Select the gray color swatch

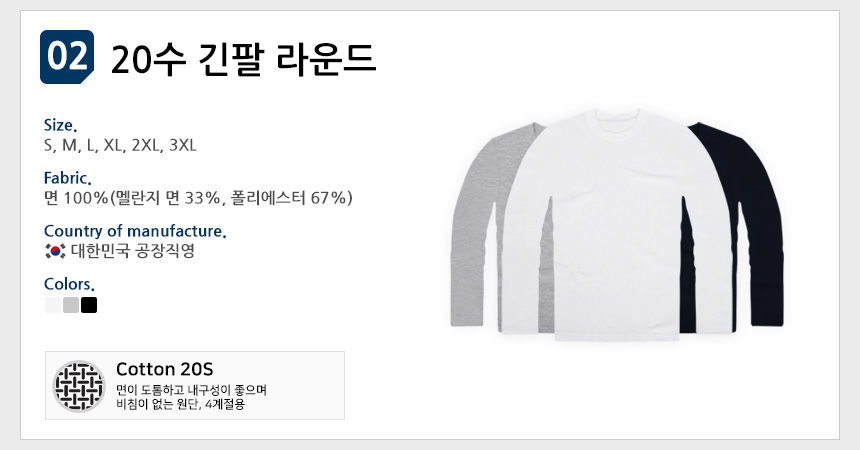71,305
